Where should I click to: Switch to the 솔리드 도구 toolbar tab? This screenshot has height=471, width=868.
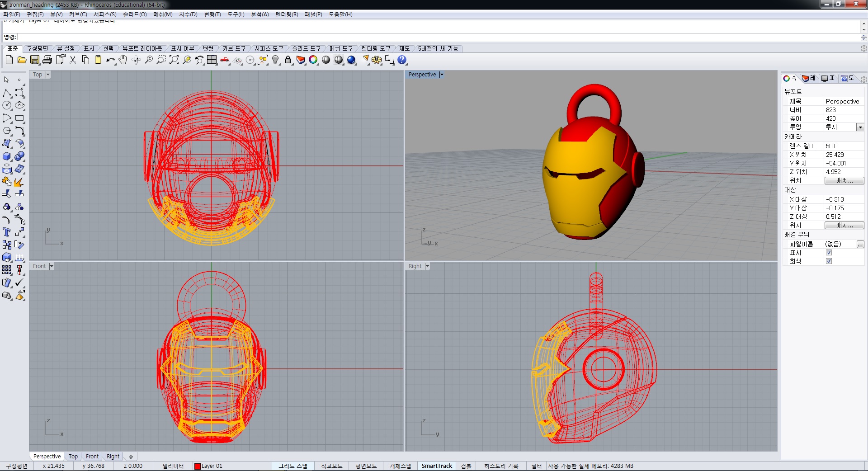pos(306,48)
